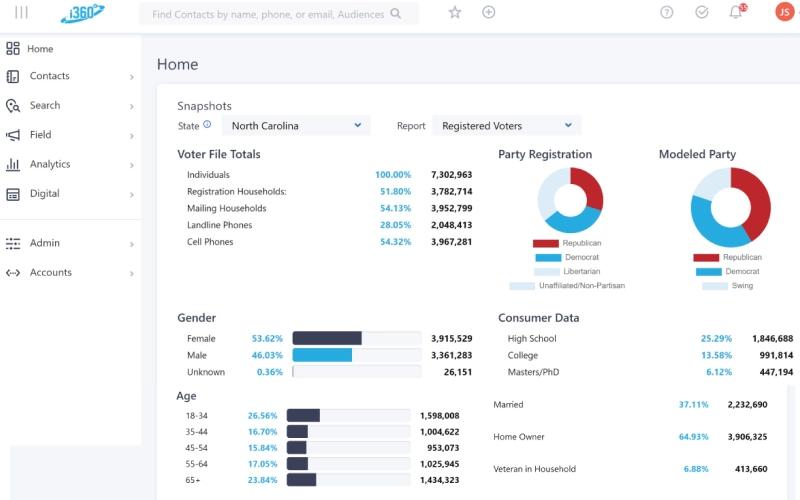Click the Individuals 100.00% link
This screenshot has height=500, width=800.
click(x=393, y=174)
